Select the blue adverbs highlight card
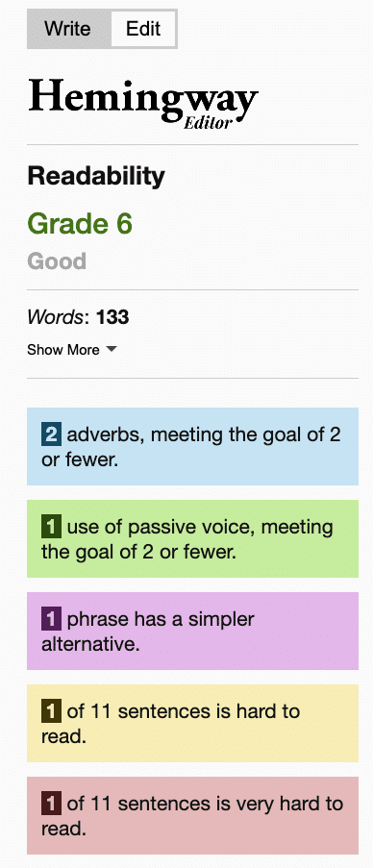The width and height of the screenshot is (373, 868). 192,447
